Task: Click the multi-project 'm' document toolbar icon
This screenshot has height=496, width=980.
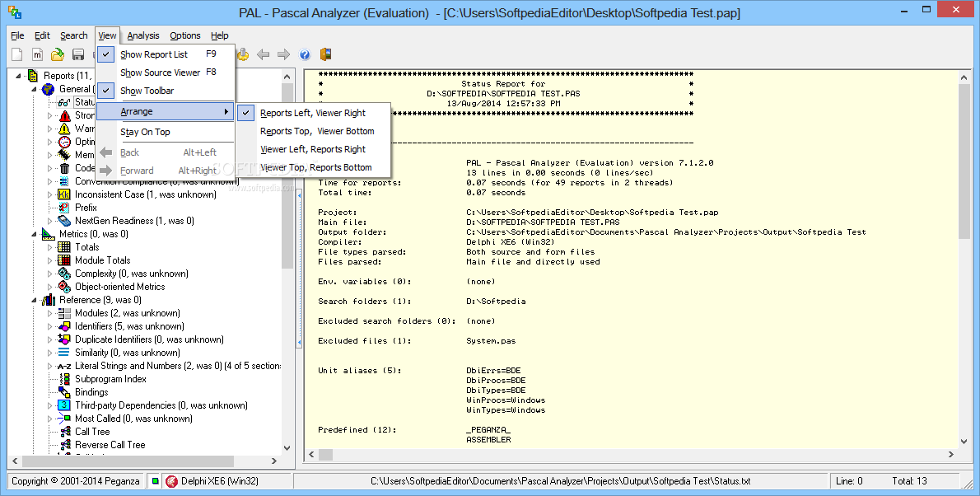Action: (38, 54)
